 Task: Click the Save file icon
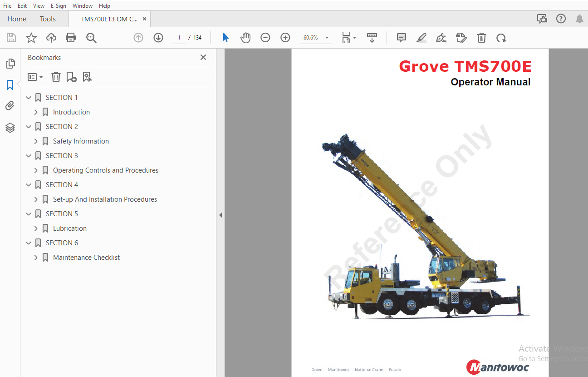coord(11,38)
